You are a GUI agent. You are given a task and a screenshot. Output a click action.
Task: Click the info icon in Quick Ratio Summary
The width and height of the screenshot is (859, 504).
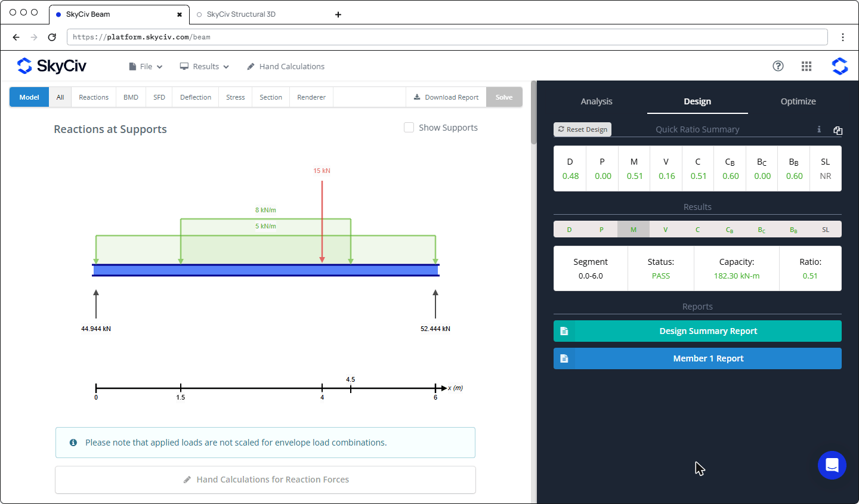(x=819, y=129)
